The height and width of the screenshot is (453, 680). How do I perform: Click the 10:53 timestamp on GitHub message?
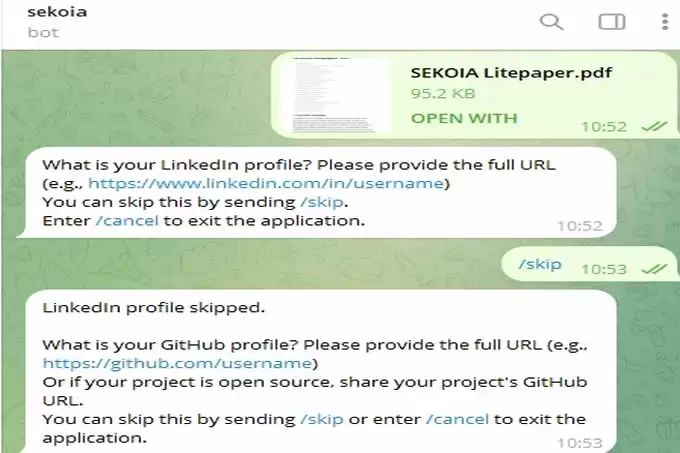click(580, 443)
